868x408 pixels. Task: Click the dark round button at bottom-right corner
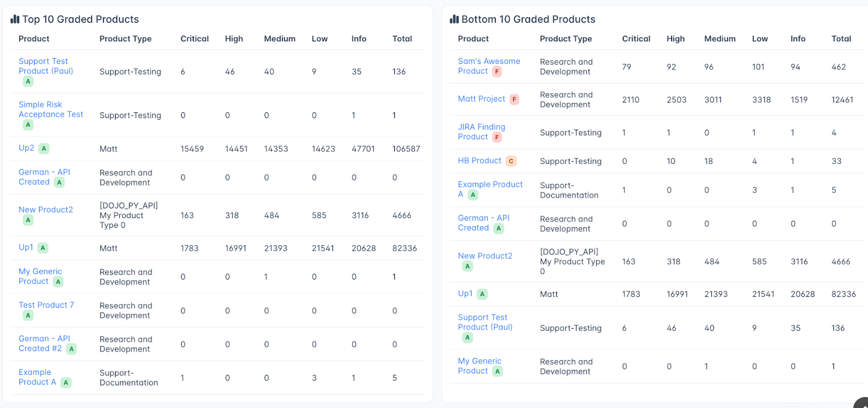point(861,403)
